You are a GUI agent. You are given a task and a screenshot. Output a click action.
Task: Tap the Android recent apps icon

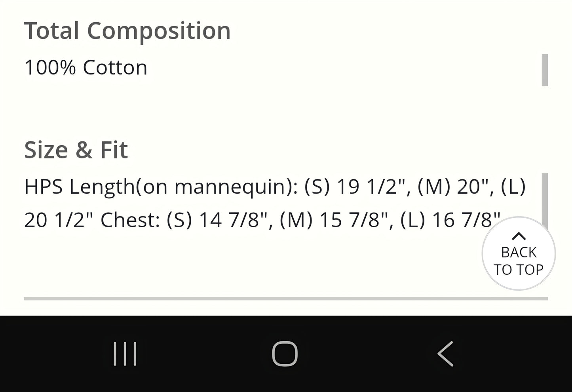125,353
